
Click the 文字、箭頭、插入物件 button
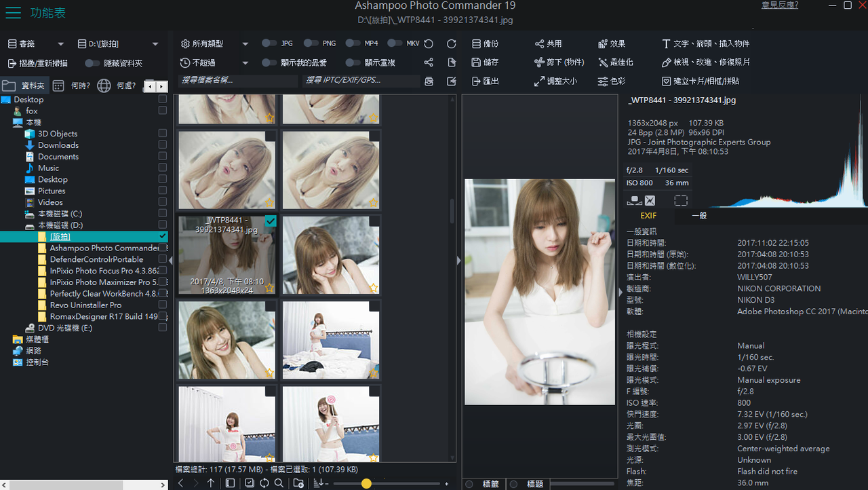pos(705,43)
